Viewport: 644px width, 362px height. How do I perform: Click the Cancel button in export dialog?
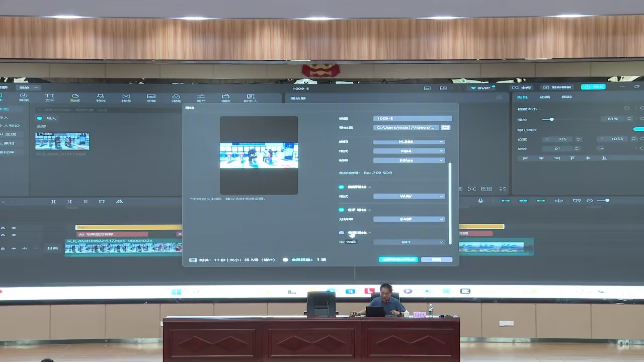pyautogui.click(x=436, y=259)
